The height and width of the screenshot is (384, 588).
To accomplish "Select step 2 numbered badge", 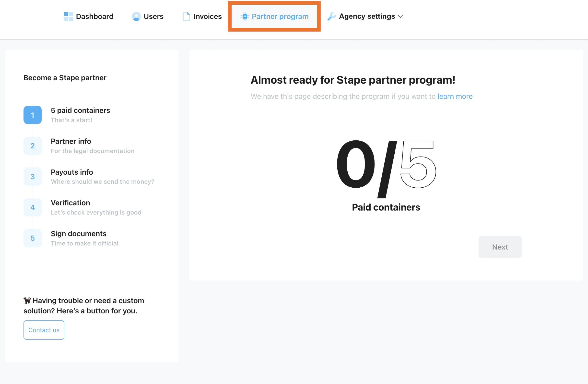I will [x=33, y=146].
